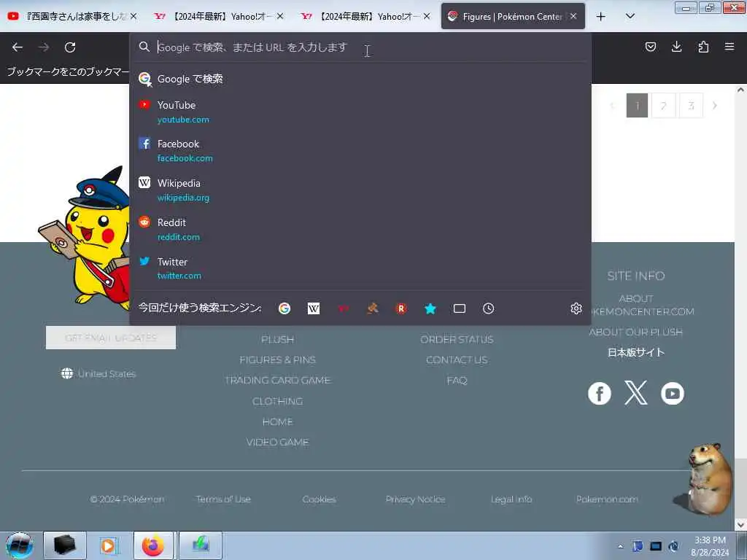The image size is (747, 560).
Task: Open the Legal Info link
Action: (x=511, y=499)
